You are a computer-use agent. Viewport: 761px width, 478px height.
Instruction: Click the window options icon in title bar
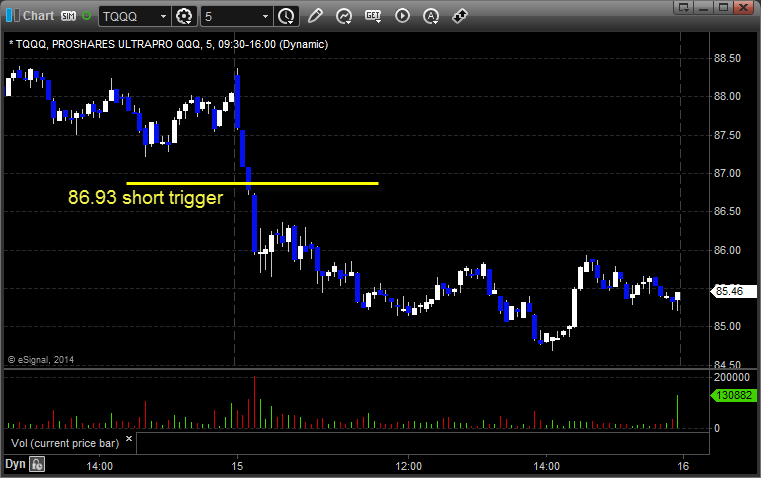[x=683, y=7]
